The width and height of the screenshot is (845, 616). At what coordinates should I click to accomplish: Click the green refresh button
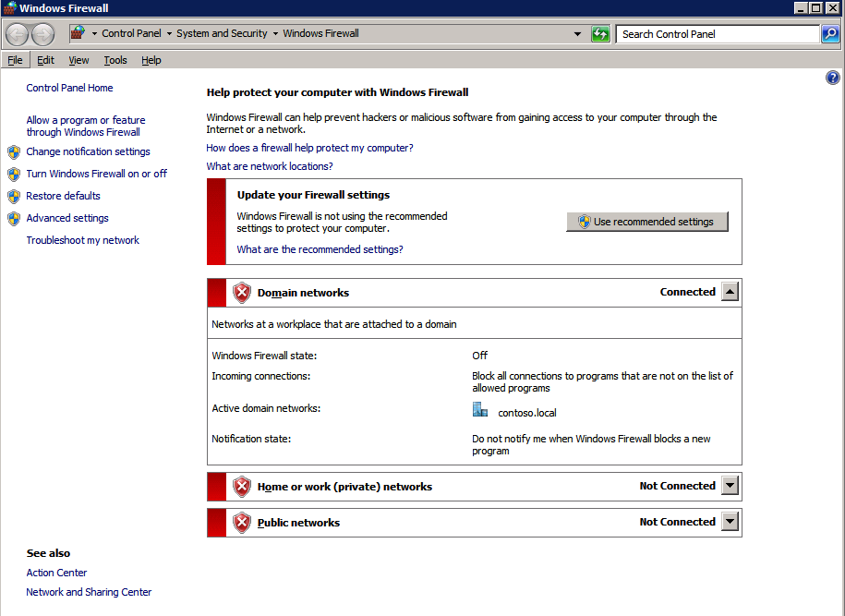[600, 34]
